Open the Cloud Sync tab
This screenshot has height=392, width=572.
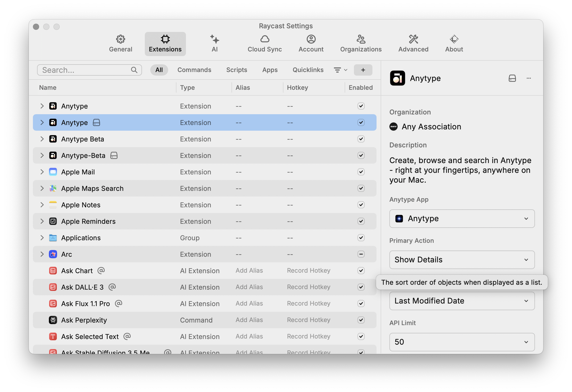[265, 44]
